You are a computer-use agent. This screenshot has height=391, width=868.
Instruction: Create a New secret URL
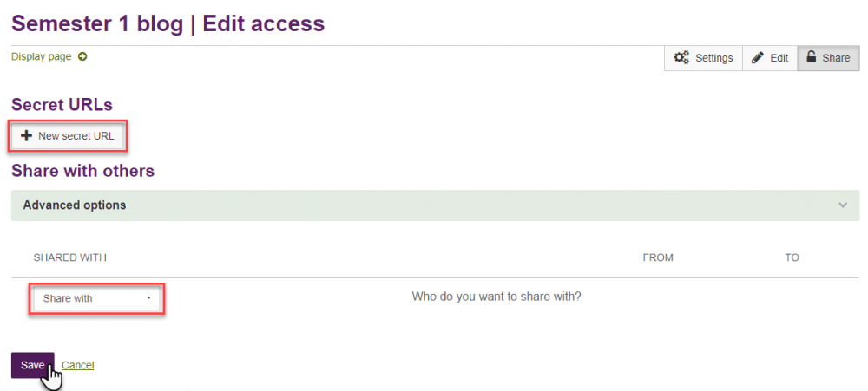(68, 135)
